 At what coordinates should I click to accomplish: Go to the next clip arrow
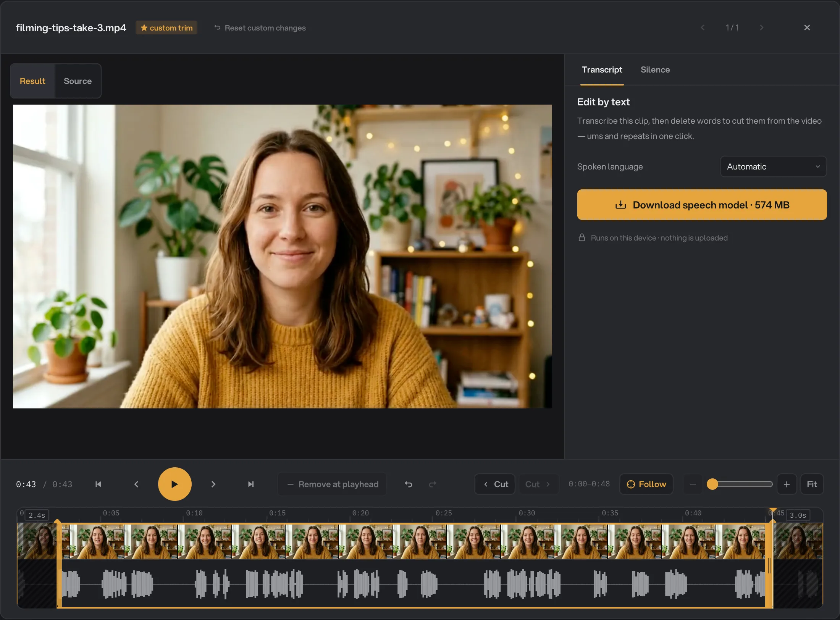(761, 27)
